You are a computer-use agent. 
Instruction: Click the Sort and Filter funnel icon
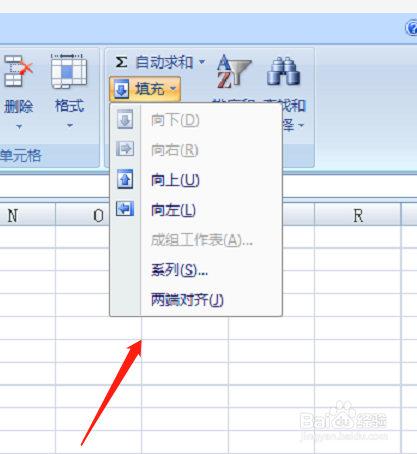coord(234,71)
